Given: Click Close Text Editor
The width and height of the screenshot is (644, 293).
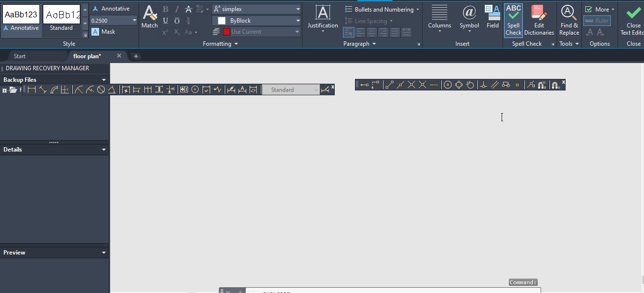Looking at the screenshot, I should click(633, 19).
